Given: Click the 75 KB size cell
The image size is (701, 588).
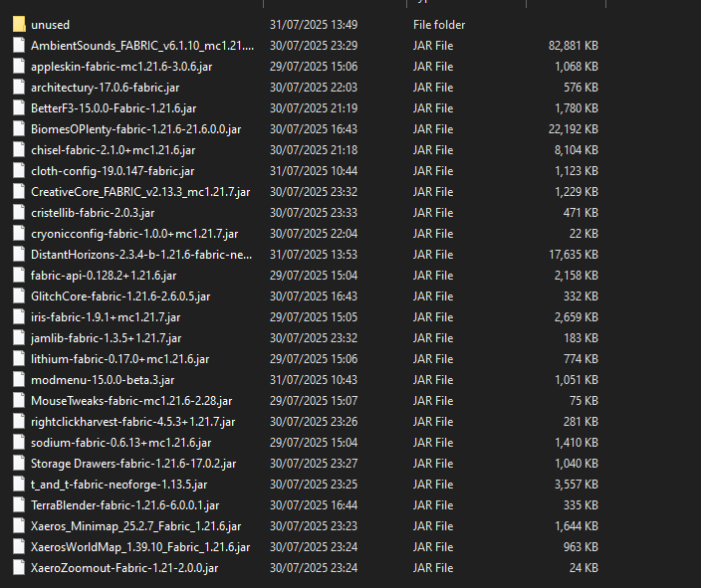Looking at the screenshot, I should (x=584, y=401).
